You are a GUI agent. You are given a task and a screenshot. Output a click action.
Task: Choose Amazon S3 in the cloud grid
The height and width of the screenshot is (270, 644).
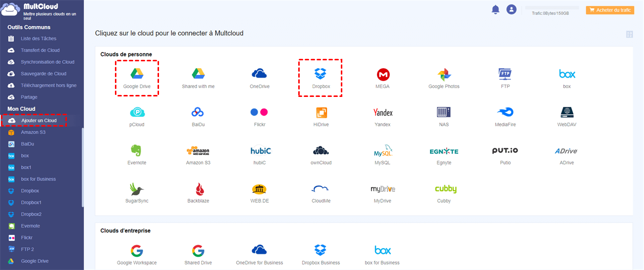coord(198,151)
